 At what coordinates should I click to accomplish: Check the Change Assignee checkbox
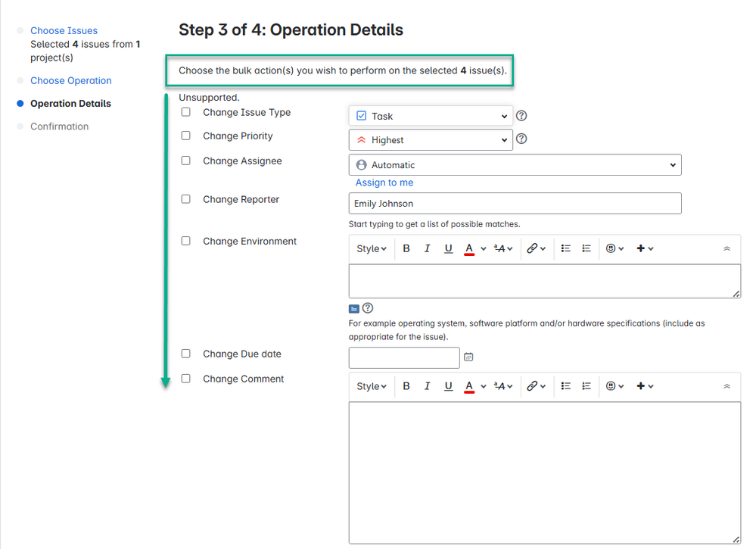click(185, 161)
